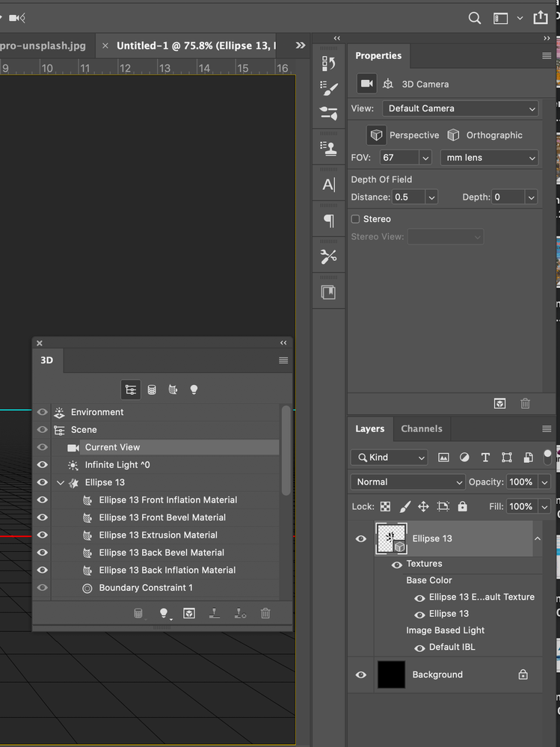The image size is (560, 747).
Task: Switch to the Untitled-1 document tab
Action: click(195, 46)
